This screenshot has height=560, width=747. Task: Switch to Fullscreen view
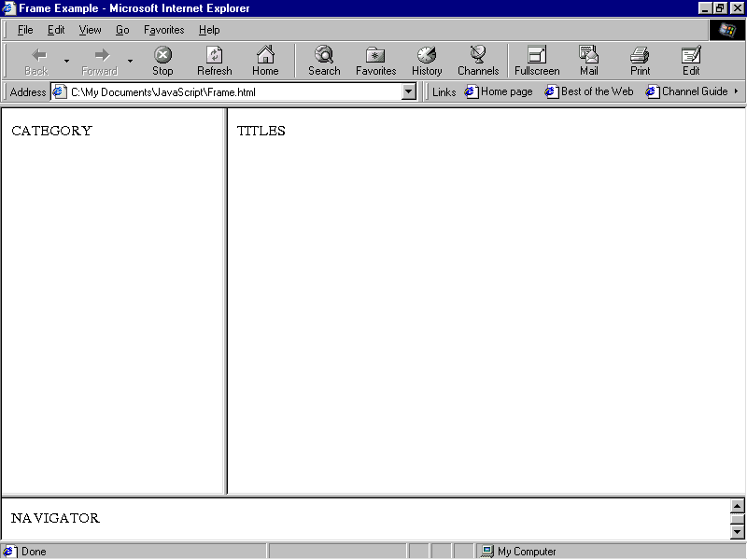[x=537, y=61]
